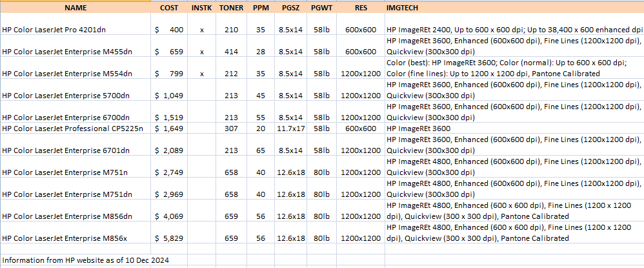
Task: Click the IMGTECH cell for M856x row
Action: click(514, 232)
